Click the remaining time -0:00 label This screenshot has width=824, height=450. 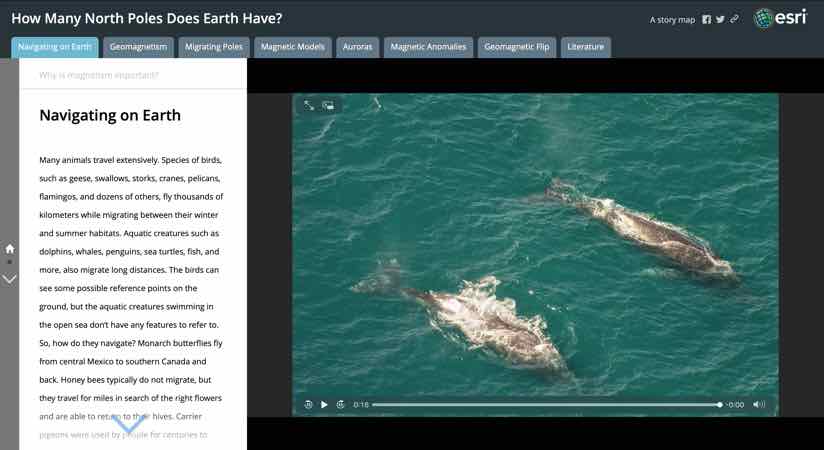point(735,405)
